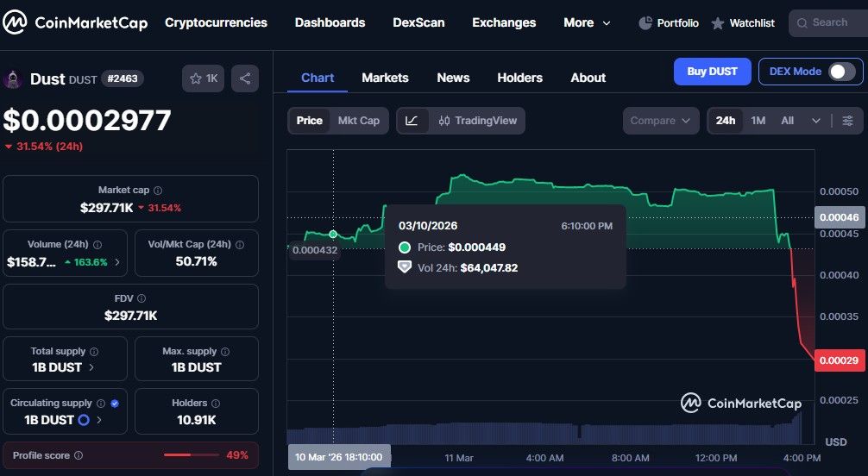The image size is (868, 476).
Task: Open the Compare dropdown
Action: click(x=660, y=121)
